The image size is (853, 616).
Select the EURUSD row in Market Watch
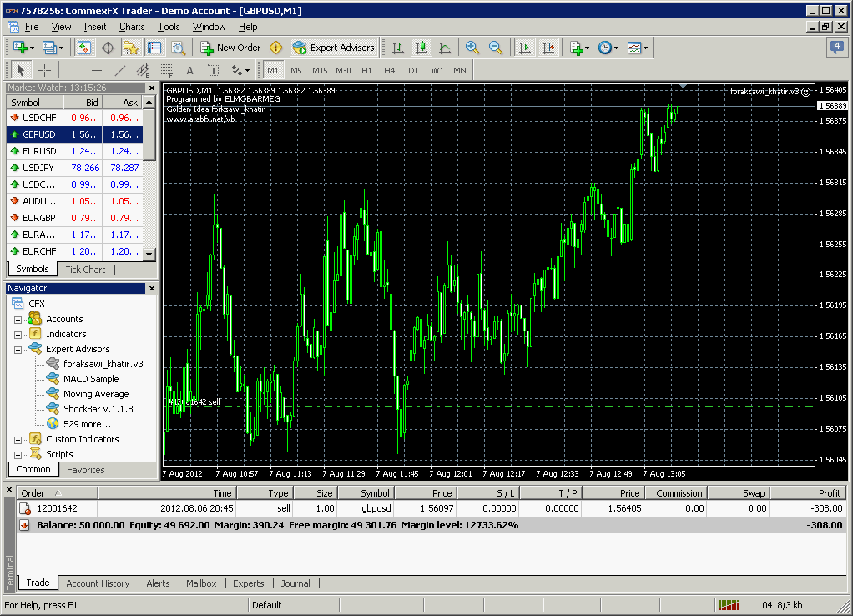74,151
